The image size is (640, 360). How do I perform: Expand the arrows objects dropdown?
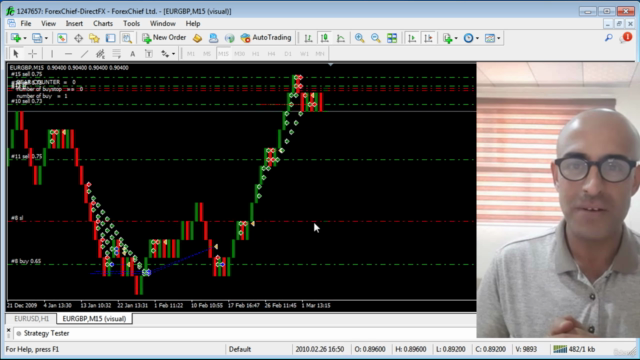(x=173, y=54)
